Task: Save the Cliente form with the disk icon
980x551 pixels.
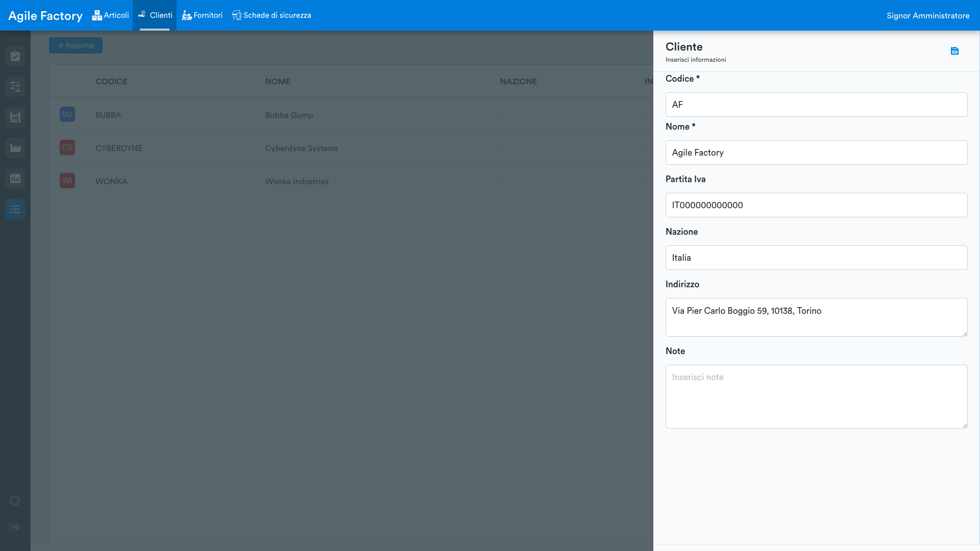Action: point(954,51)
